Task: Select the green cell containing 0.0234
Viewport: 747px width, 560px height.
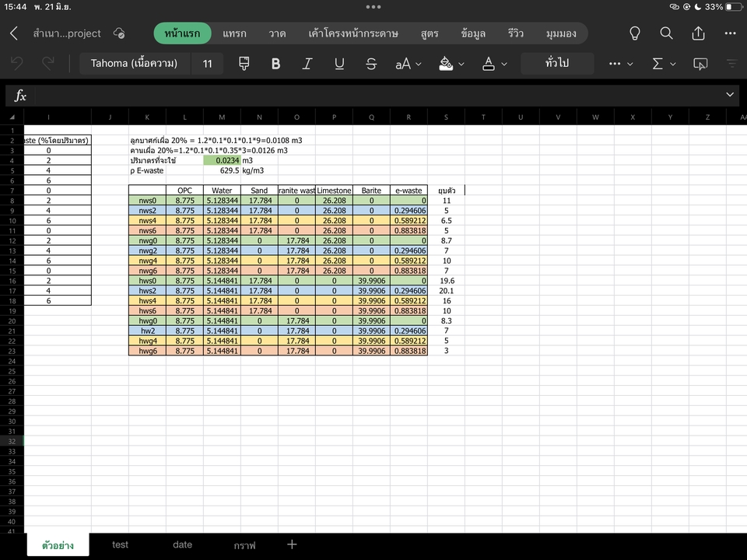Action: coord(222,160)
